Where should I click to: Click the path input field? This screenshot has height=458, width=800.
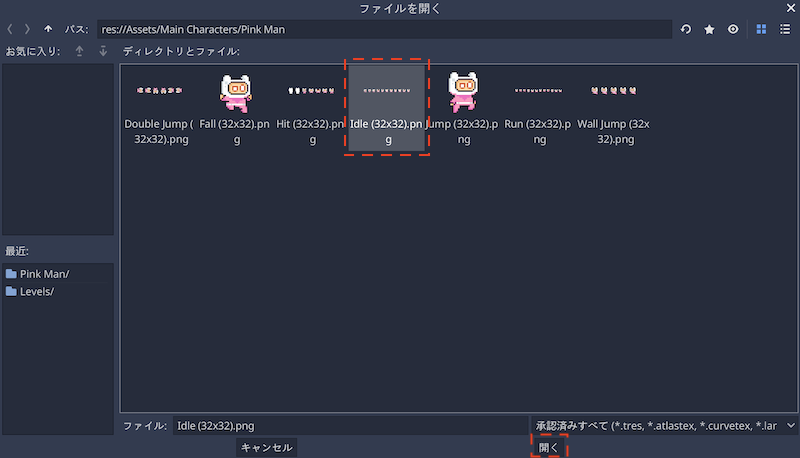(x=384, y=30)
